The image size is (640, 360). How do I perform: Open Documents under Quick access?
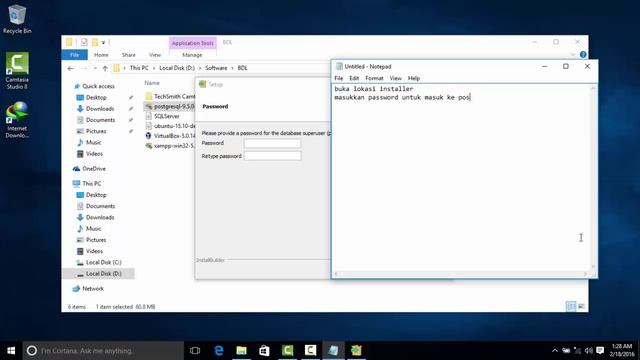tap(100, 120)
